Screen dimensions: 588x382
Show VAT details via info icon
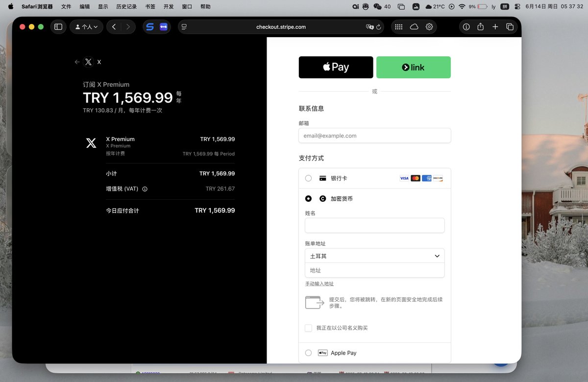click(x=145, y=189)
